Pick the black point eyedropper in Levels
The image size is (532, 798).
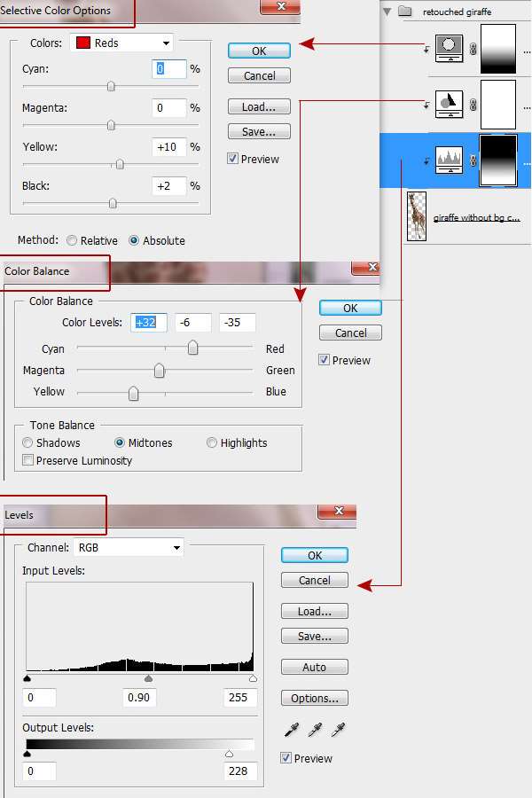[292, 730]
